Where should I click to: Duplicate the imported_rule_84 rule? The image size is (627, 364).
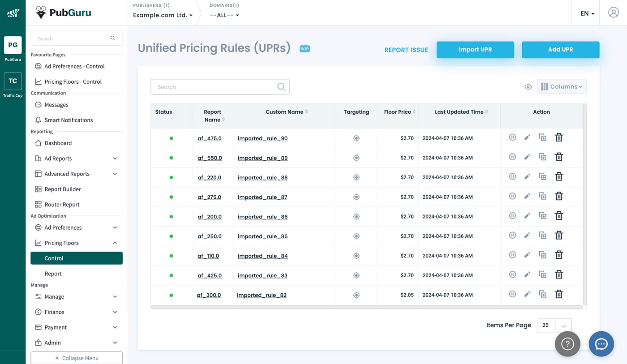click(x=542, y=255)
